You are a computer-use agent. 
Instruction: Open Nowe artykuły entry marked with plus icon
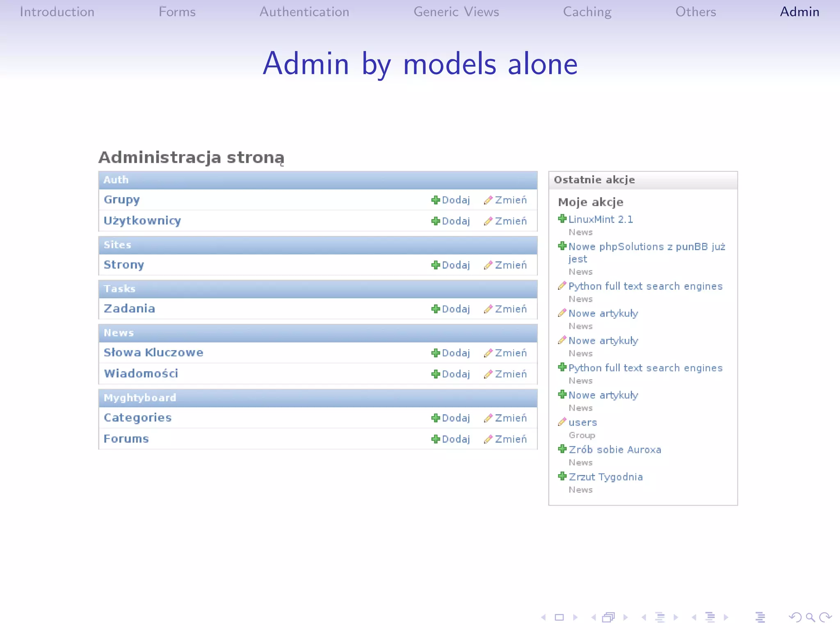tap(603, 395)
